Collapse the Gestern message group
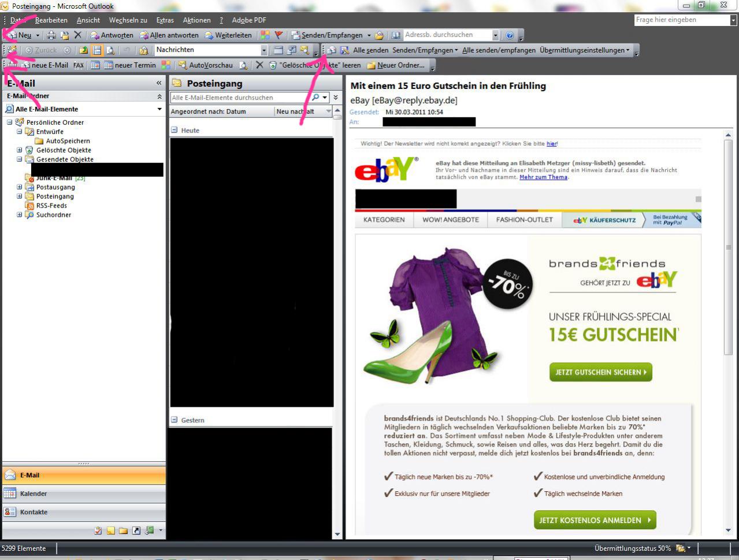This screenshot has width=739, height=560. tap(174, 420)
